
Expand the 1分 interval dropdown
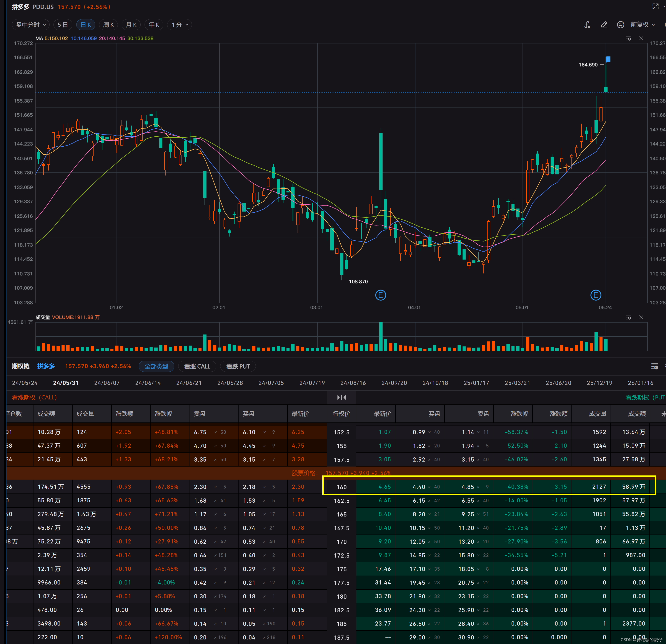(x=180, y=25)
